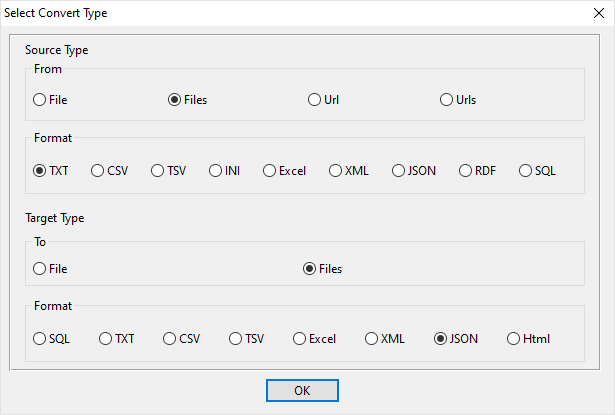The width and height of the screenshot is (615, 415).
Task: Set source format to XML
Action: (x=336, y=171)
